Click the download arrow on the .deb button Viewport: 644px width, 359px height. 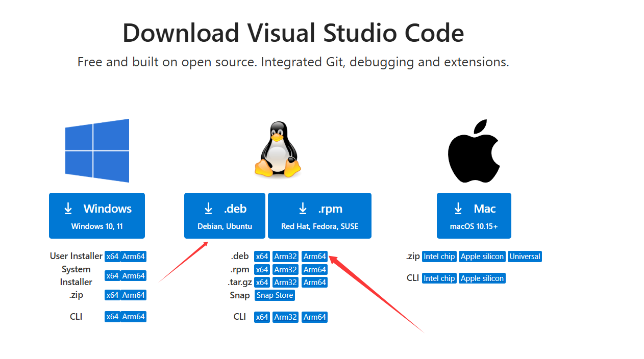[x=208, y=208]
